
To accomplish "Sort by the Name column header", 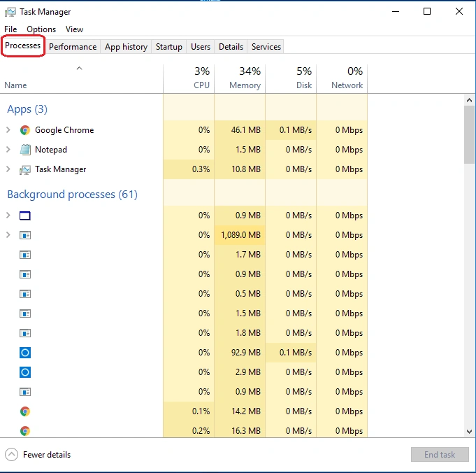I will click(81, 78).
